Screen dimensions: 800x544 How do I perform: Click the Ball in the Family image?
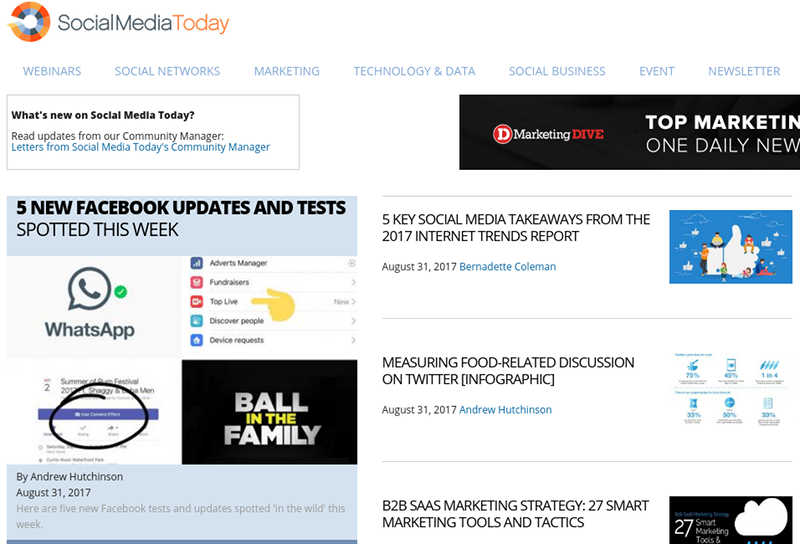(269, 412)
